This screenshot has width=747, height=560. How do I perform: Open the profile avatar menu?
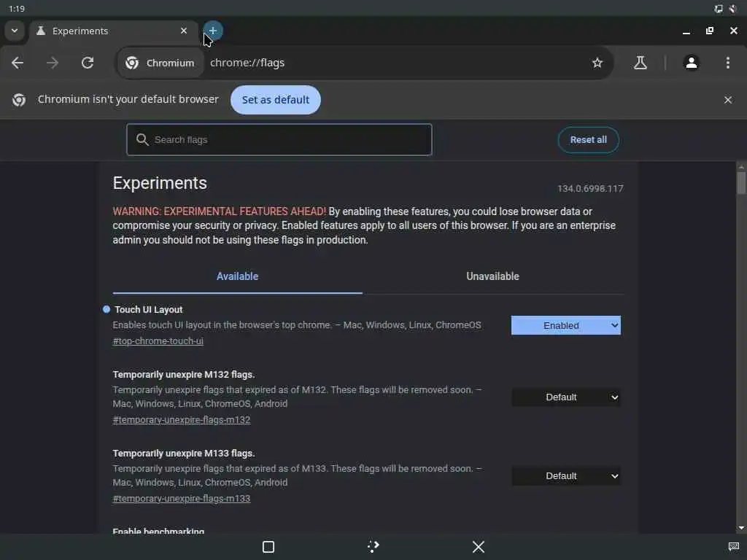coord(692,63)
